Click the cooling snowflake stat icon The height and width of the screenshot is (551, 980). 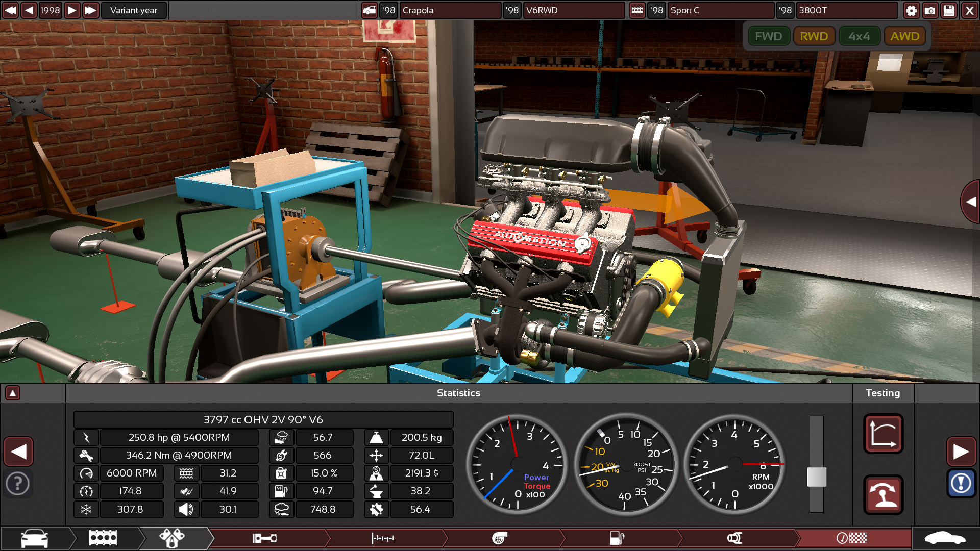pyautogui.click(x=86, y=509)
